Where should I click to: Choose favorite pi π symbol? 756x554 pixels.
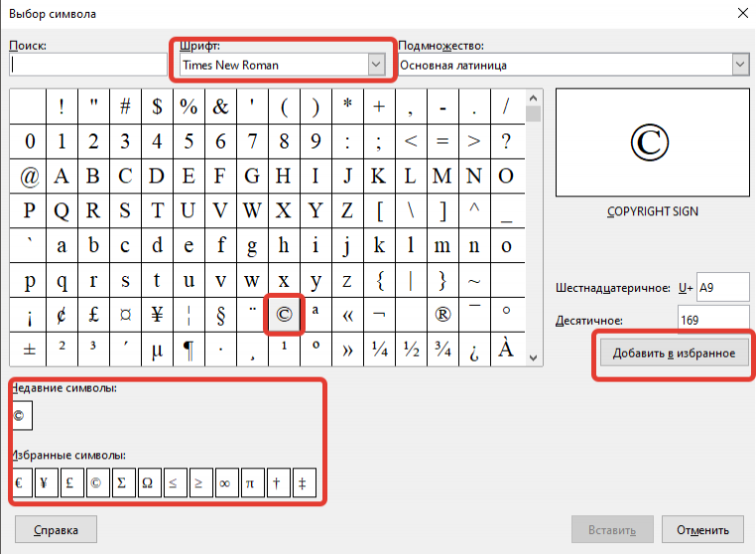tap(253, 483)
